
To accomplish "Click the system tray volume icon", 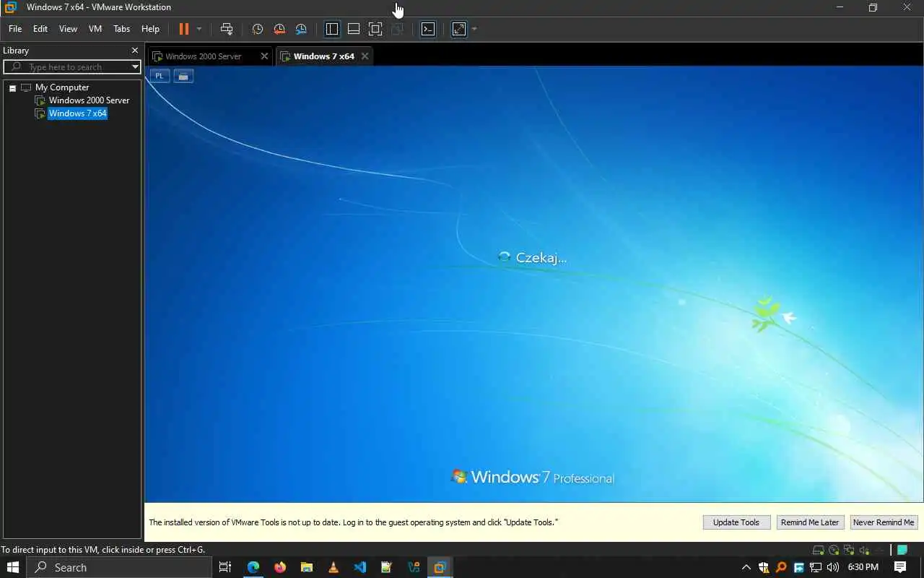I will 833,567.
